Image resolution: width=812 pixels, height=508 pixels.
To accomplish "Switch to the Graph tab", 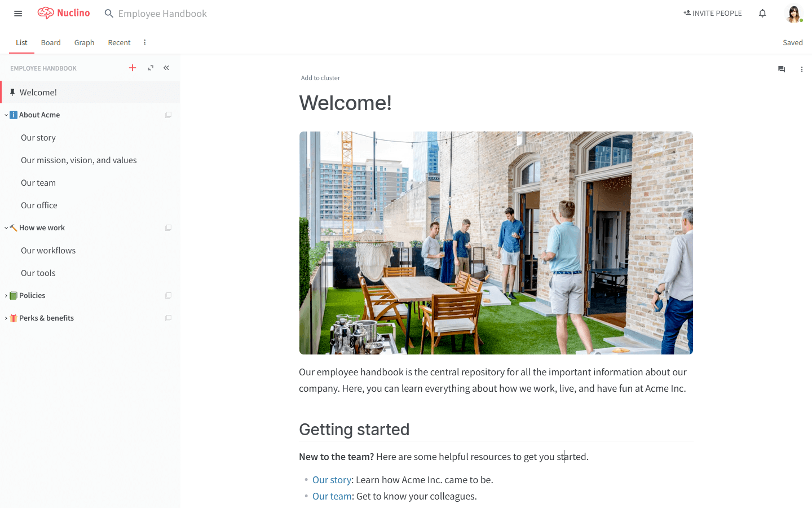I will pyautogui.click(x=85, y=42).
